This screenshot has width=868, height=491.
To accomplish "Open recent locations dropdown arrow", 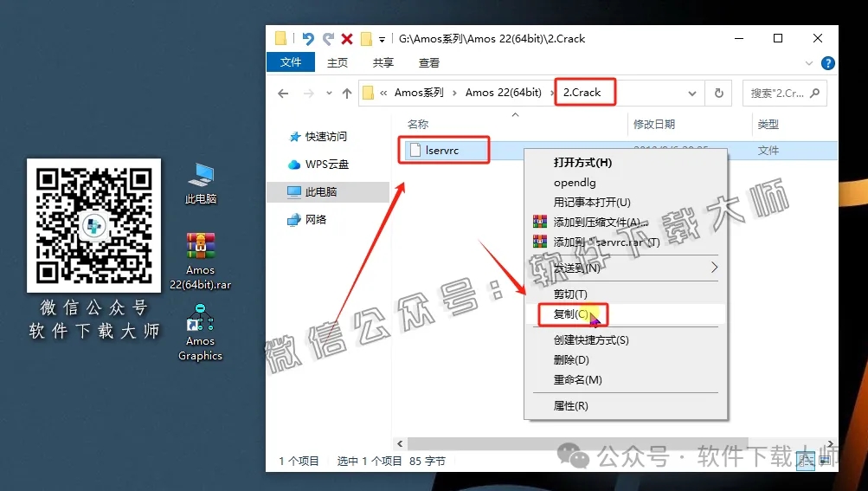I will (x=329, y=94).
